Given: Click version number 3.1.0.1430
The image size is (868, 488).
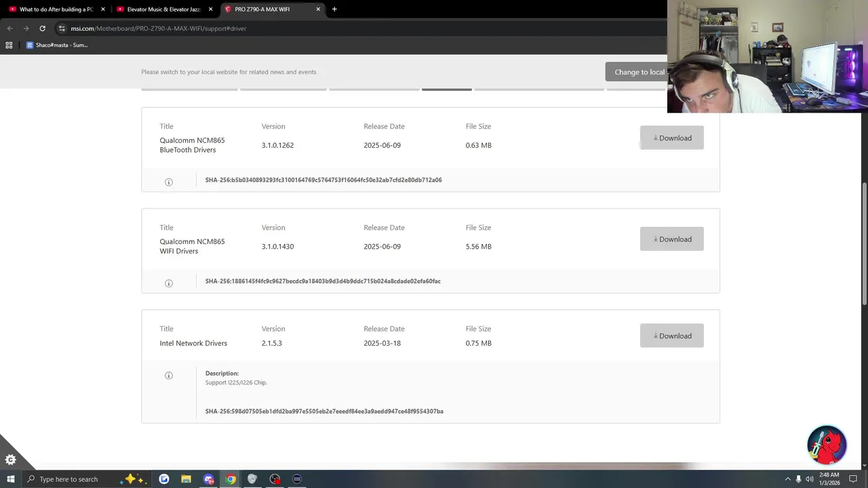Looking at the screenshot, I should pos(277,247).
